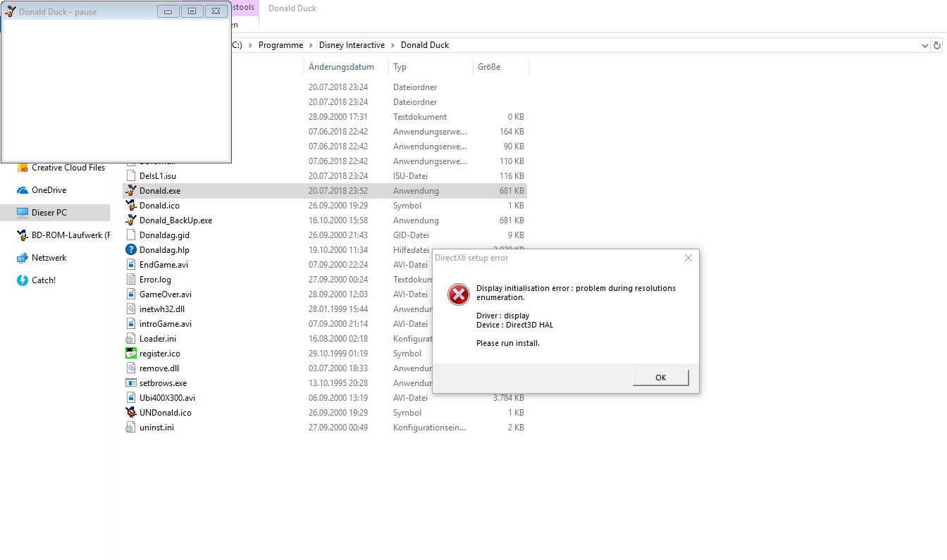Close the Donald Duck - pause window

pos(216,11)
